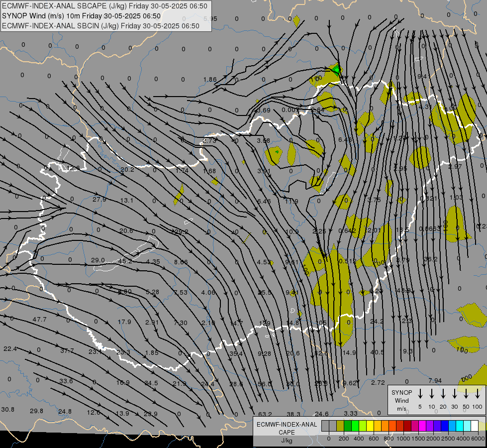Screen dimensions: 487x448
Task: Select the dark red CAPE legend swatch
Action: coord(407,426)
